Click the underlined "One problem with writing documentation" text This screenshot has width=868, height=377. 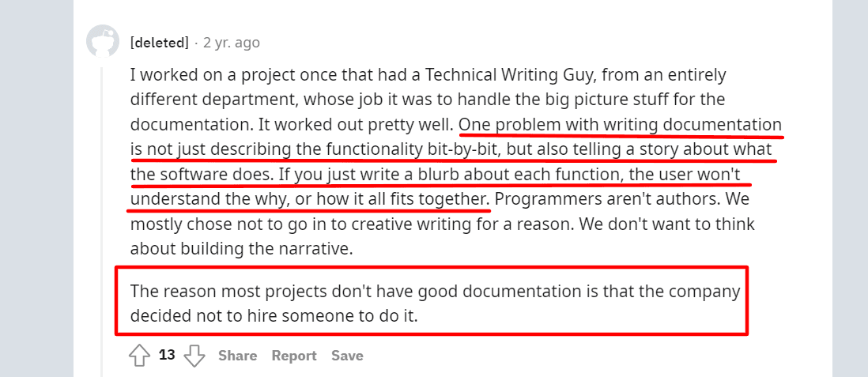click(620, 125)
